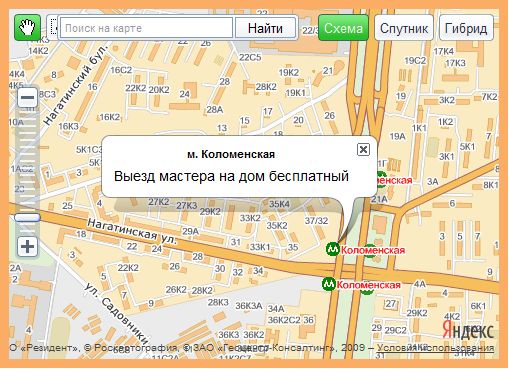Focus the Поиск на карте search field
Image resolution: width=510 pixels, height=369 pixels.
coord(146,28)
